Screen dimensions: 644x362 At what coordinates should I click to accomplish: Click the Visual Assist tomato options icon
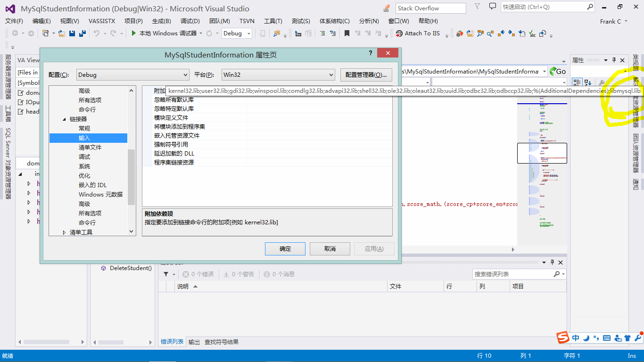point(460,33)
